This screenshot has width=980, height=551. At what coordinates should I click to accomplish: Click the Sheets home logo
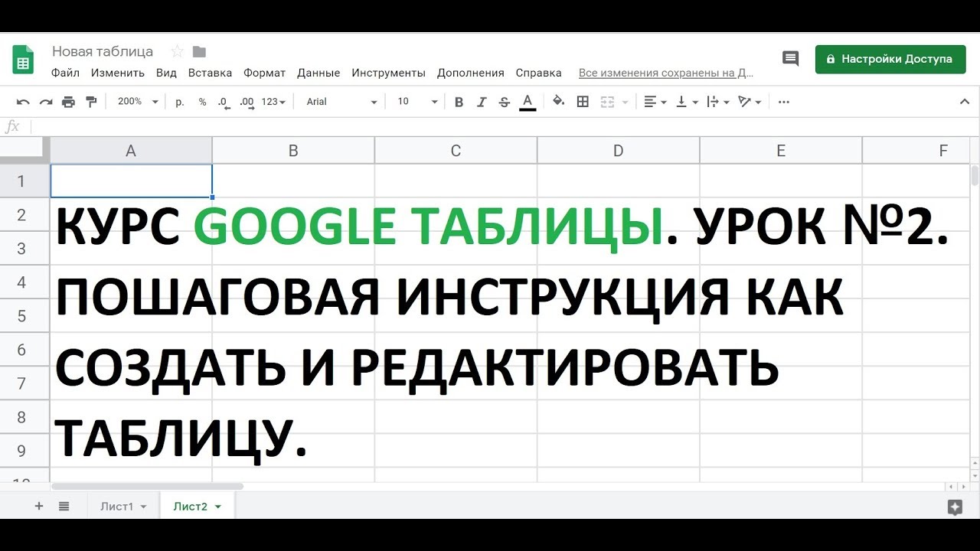(x=23, y=60)
